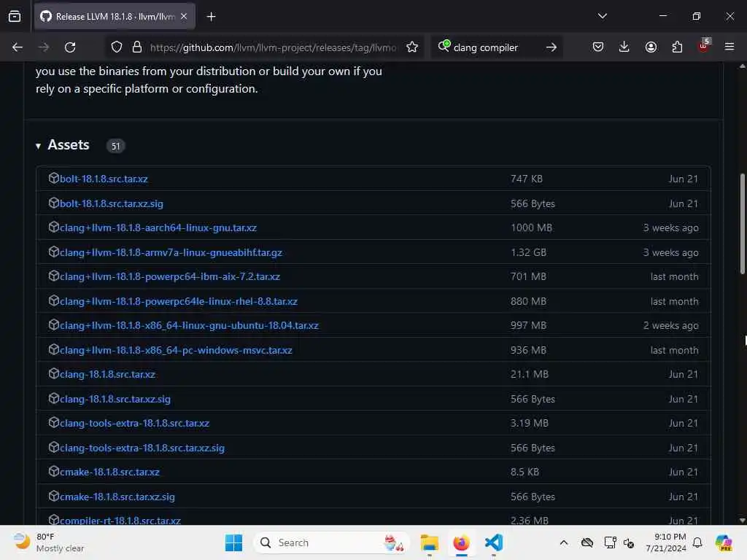Open the Windows notifications bell icon

tap(697, 542)
